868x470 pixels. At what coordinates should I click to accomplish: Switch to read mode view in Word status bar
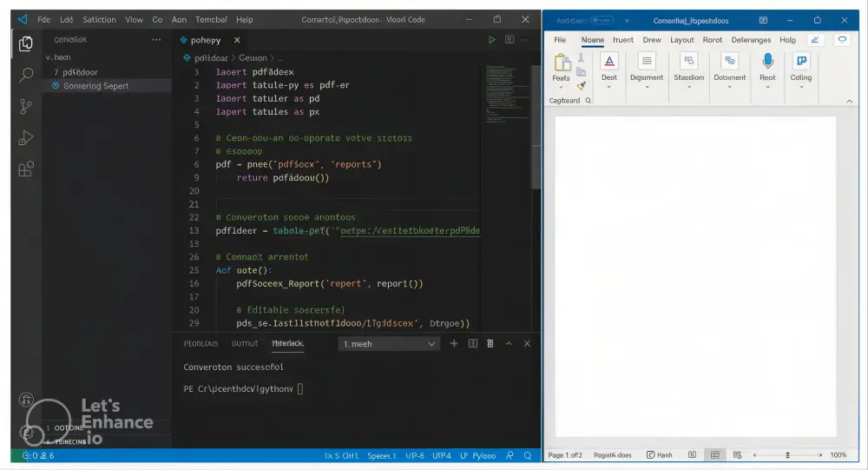click(x=692, y=455)
